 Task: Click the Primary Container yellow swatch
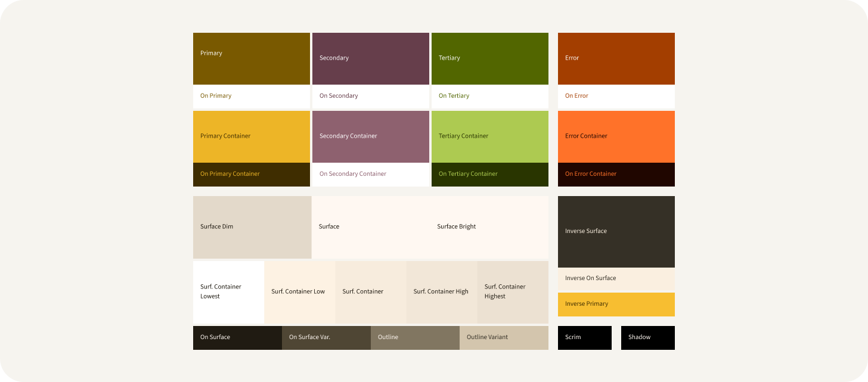(251, 136)
